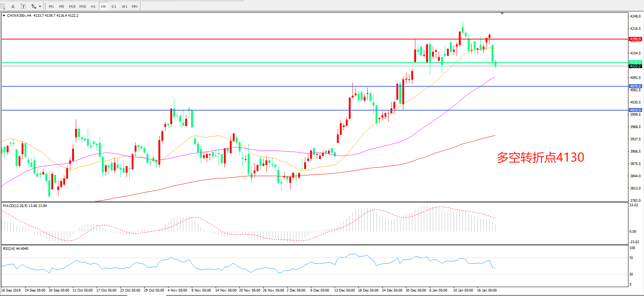Click the red Chinese text annotation 4130
644x296 pixels.
[x=540, y=157]
